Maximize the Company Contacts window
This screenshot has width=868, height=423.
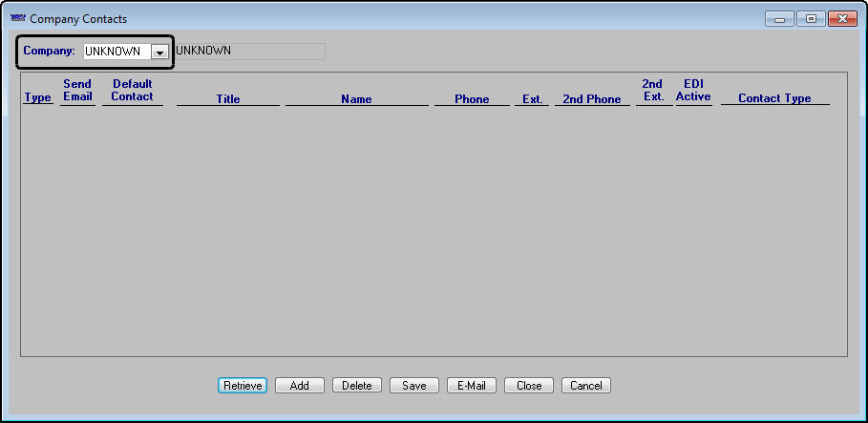click(811, 19)
